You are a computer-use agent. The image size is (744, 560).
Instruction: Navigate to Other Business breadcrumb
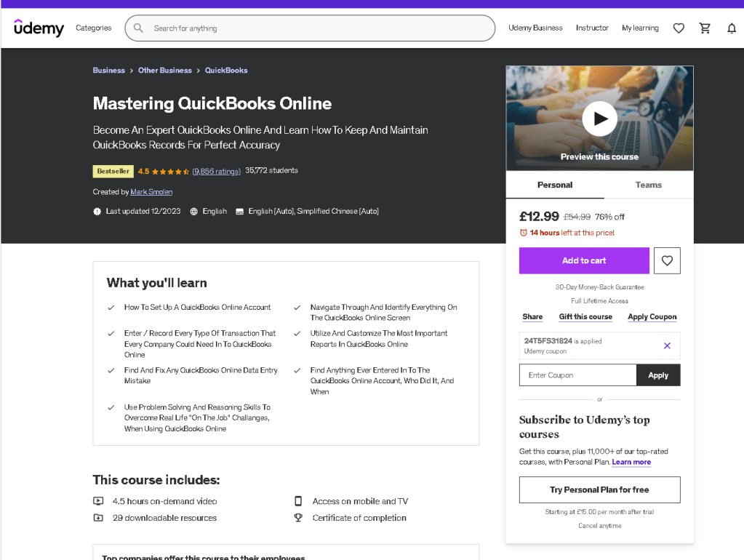[164, 71]
